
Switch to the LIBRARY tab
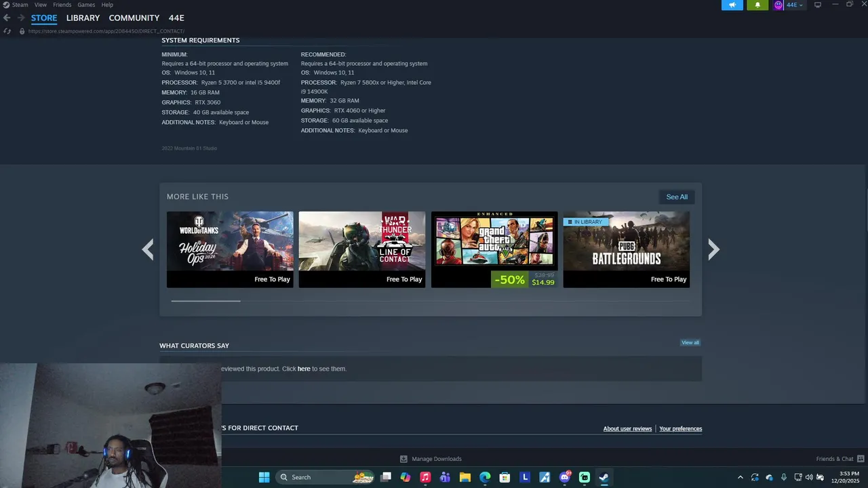point(83,18)
